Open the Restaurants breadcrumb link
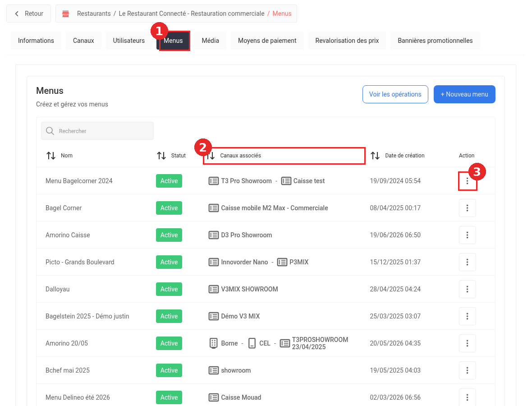Image resolution: width=532 pixels, height=406 pixels. click(94, 14)
